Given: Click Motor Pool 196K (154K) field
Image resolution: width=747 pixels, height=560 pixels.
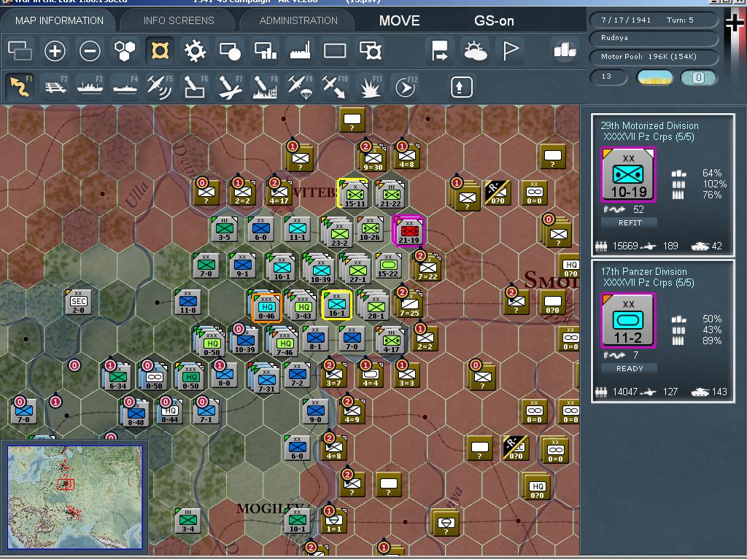Looking at the screenshot, I should coord(654,57).
